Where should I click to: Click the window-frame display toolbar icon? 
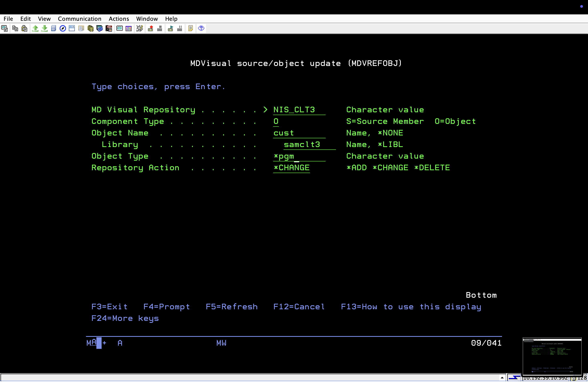[x=72, y=28]
